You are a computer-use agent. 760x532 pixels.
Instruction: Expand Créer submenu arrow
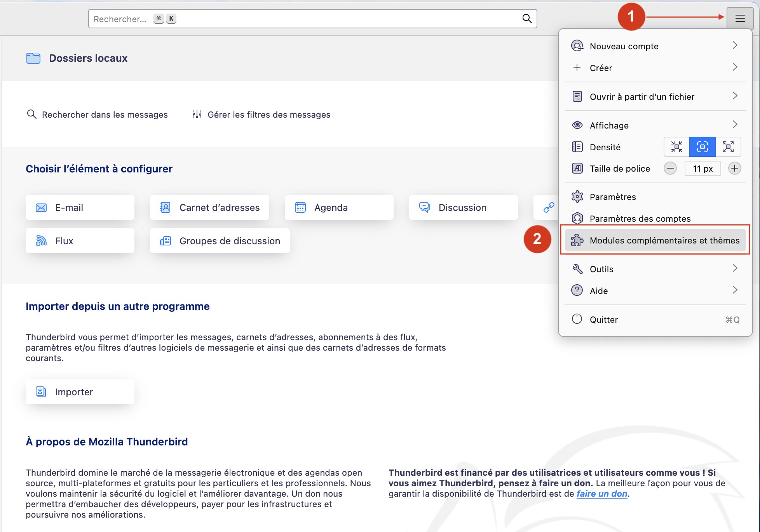pyautogui.click(x=735, y=67)
